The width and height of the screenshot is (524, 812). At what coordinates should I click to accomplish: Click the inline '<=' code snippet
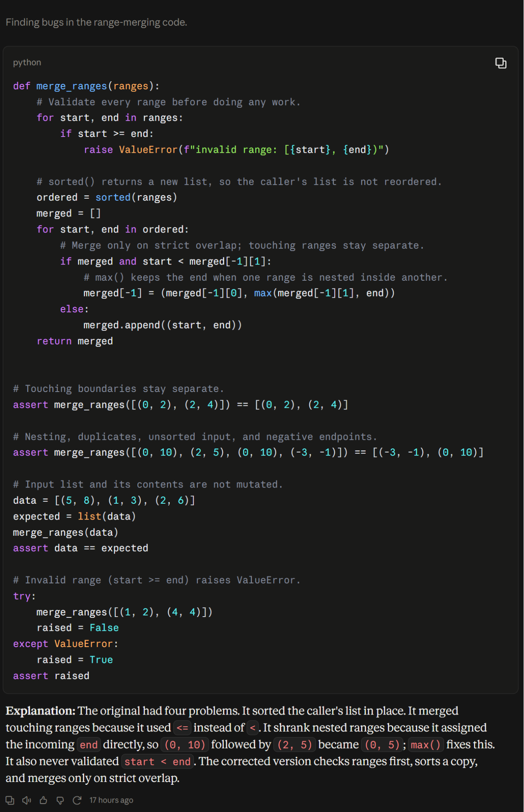point(182,728)
